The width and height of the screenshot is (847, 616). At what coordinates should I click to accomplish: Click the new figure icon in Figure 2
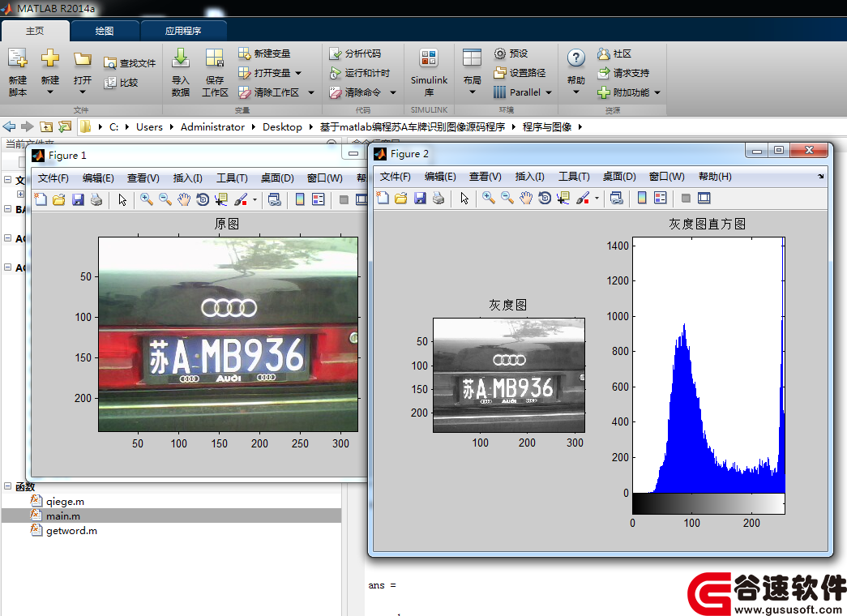[383, 199]
